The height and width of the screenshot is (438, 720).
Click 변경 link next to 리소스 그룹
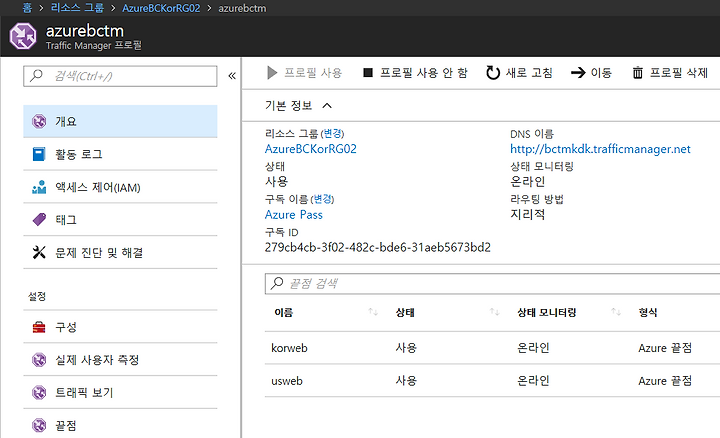pyautogui.click(x=332, y=134)
